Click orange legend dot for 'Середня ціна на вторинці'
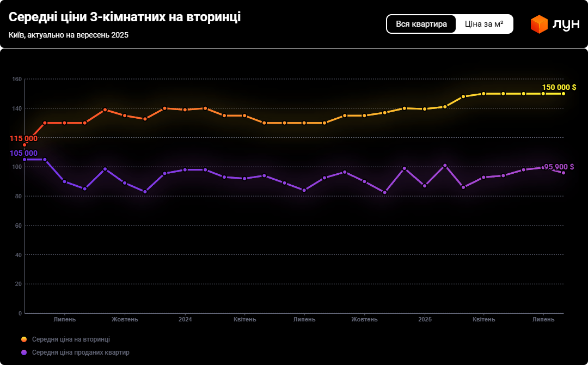The height and width of the screenshot is (365, 588). (x=23, y=339)
